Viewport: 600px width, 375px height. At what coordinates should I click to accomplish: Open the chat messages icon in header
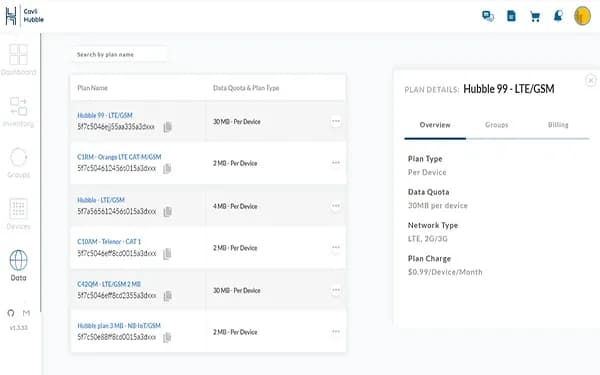click(x=488, y=16)
